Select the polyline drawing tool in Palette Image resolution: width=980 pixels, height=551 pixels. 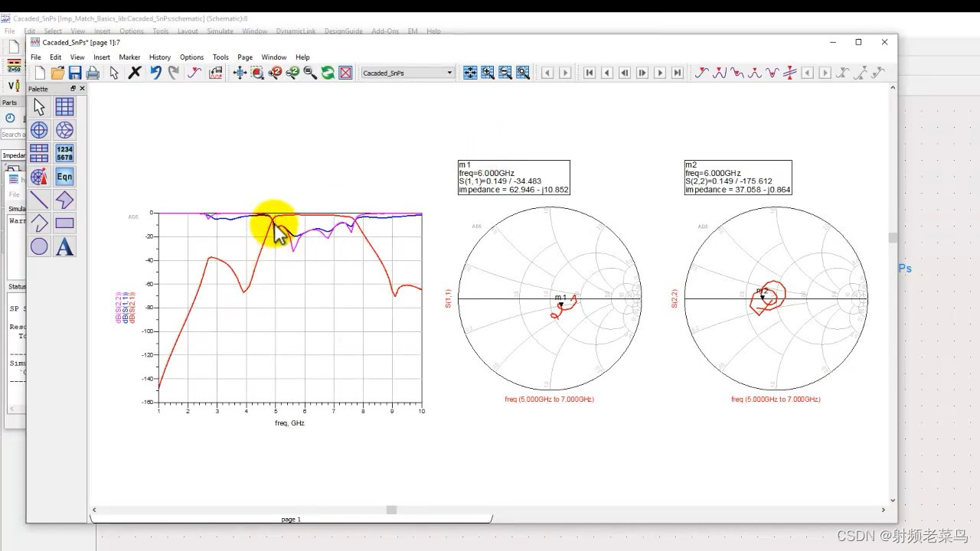click(39, 223)
